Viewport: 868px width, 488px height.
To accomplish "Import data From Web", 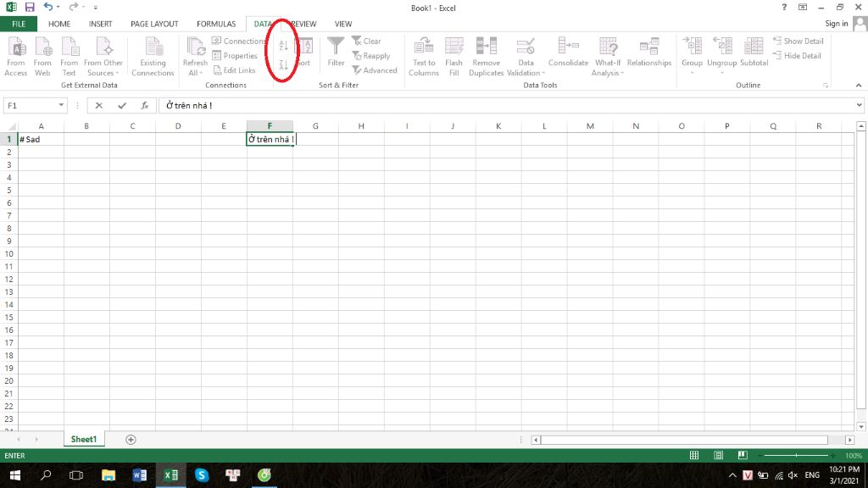I will 42,57.
